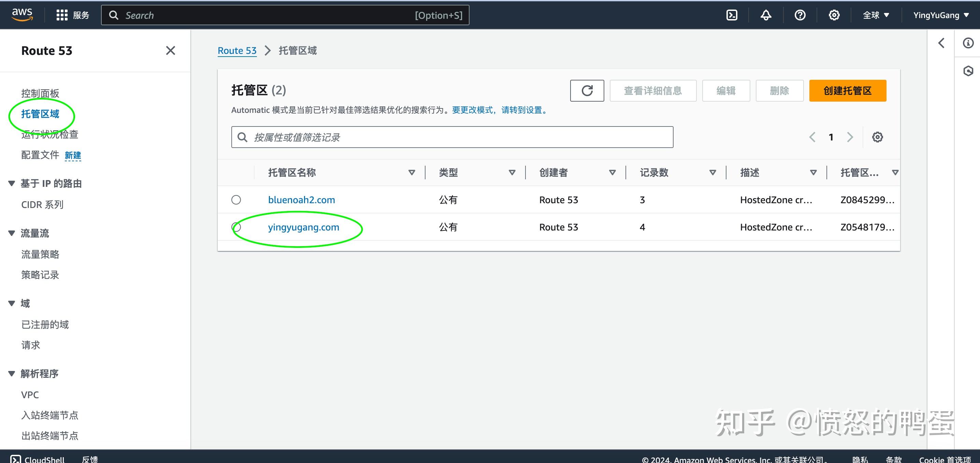The image size is (980, 463).
Task: Select the yingyugang.com radio button
Action: (236, 227)
